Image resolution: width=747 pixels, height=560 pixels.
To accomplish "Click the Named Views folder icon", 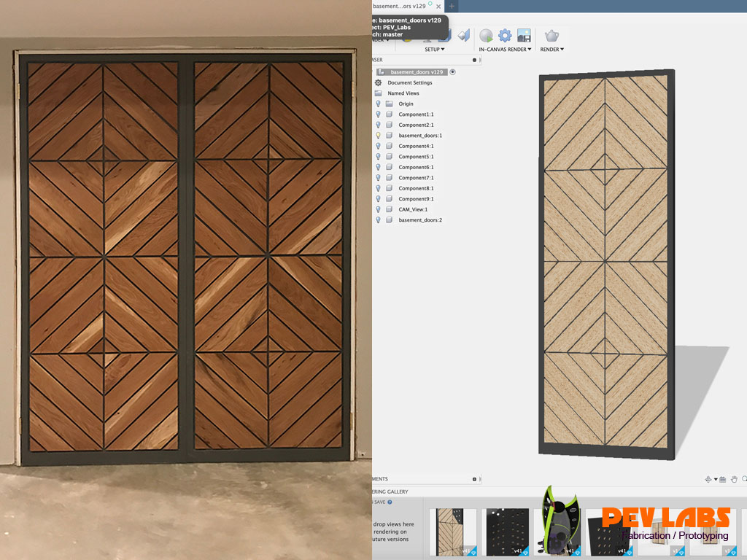I will tap(379, 93).
